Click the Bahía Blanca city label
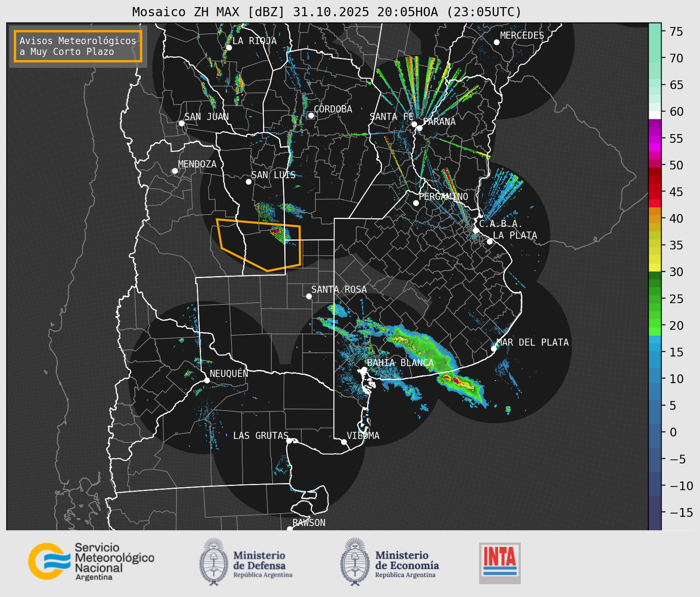The width and height of the screenshot is (700, 597). coord(400,363)
